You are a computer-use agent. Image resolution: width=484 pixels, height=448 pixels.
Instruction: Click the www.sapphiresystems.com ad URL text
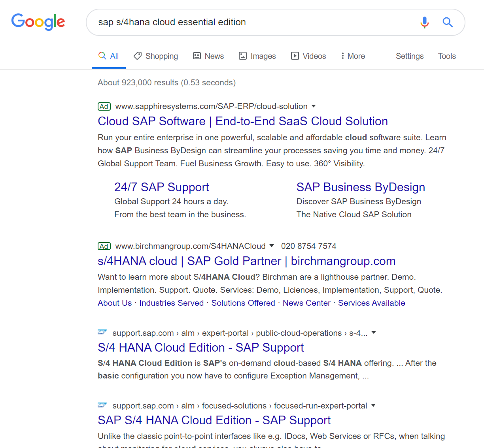[211, 106]
